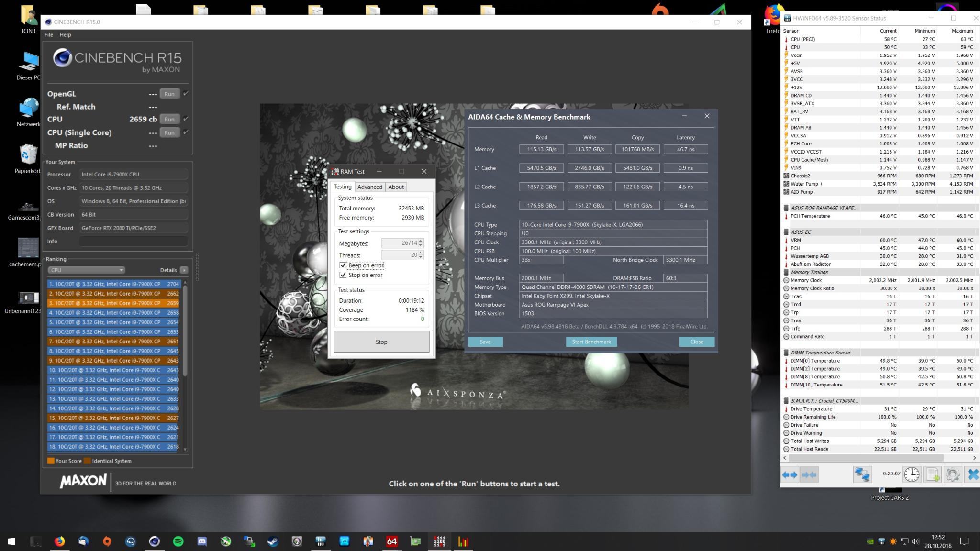Screen dimensions: 980x551
Task: Click HWiNFO shrink columns arrows icon
Action: [809, 475]
